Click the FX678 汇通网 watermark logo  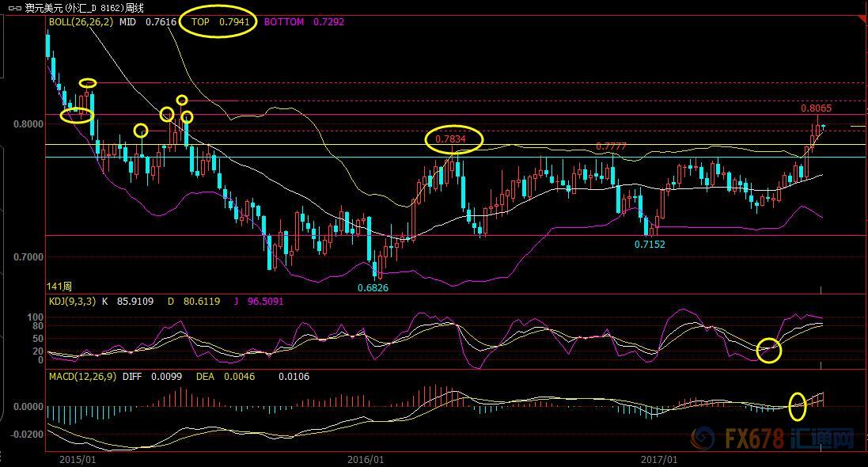774,439
